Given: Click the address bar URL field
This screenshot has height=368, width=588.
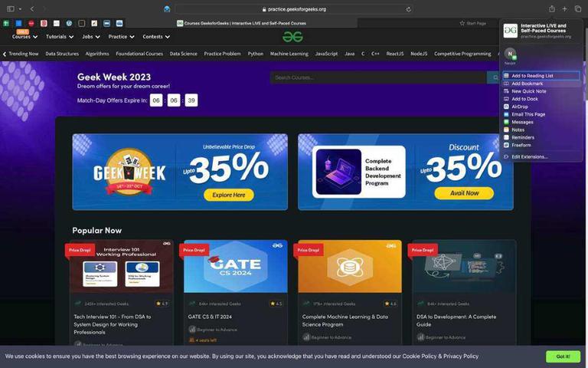Looking at the screenshot, I should click(x=294, y=9).
